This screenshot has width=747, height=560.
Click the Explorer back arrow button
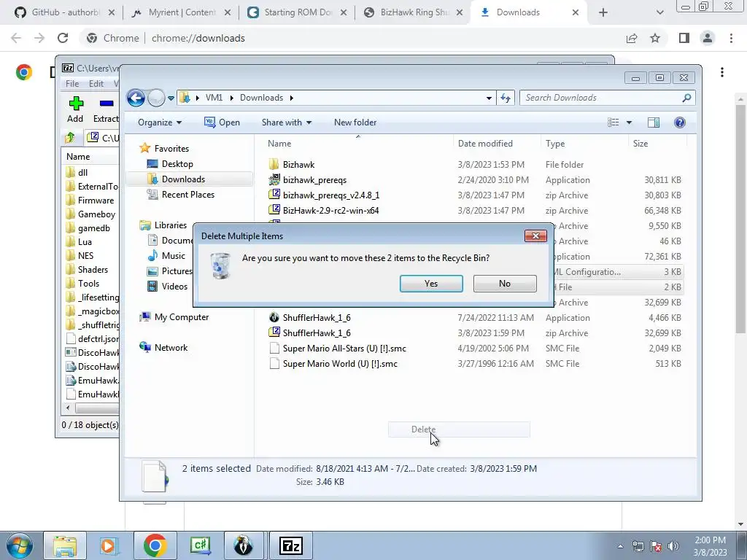(x=136, y=98)
